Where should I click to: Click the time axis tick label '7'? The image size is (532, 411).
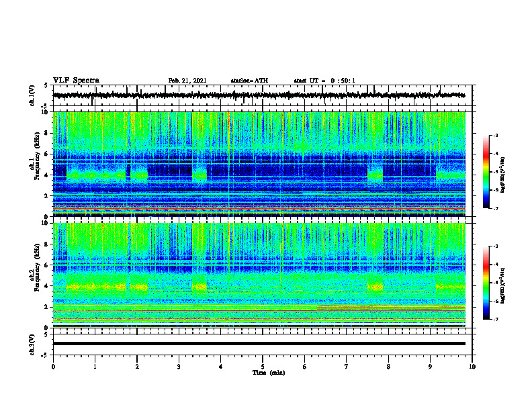tap(347, 367)
